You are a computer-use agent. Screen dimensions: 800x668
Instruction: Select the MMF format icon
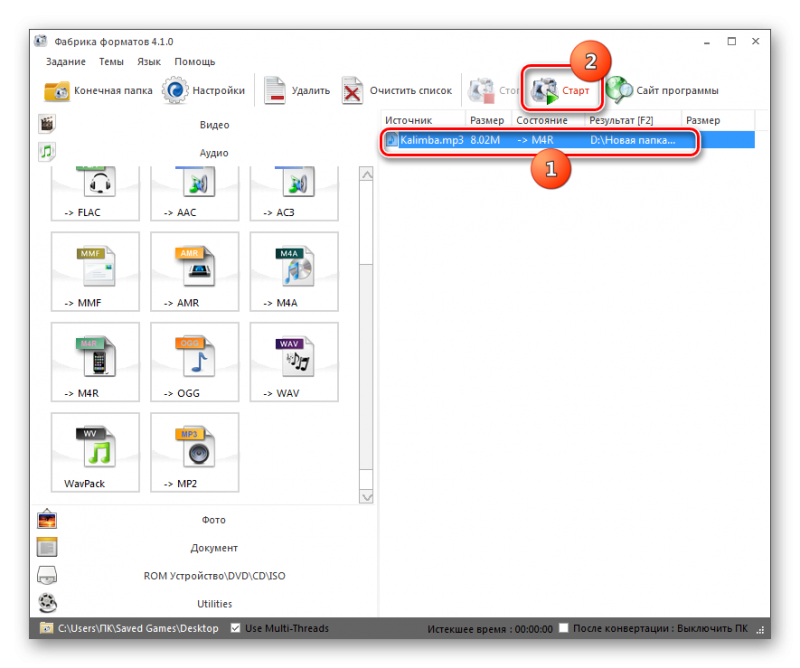(x=95, y=273)
